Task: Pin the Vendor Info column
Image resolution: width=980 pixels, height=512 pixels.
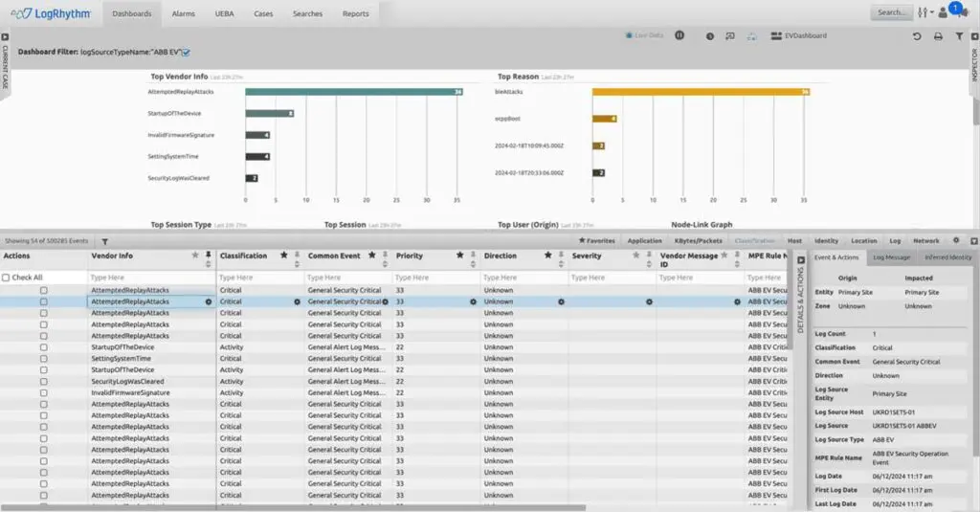Action: tap(208, 256)
